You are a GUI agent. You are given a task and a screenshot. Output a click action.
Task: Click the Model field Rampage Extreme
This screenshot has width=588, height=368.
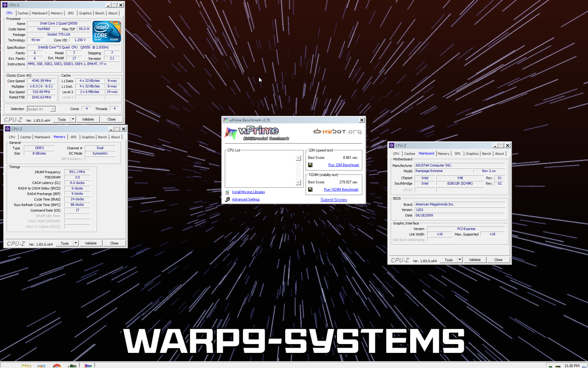pyautogui.click(x=443, y=171)
